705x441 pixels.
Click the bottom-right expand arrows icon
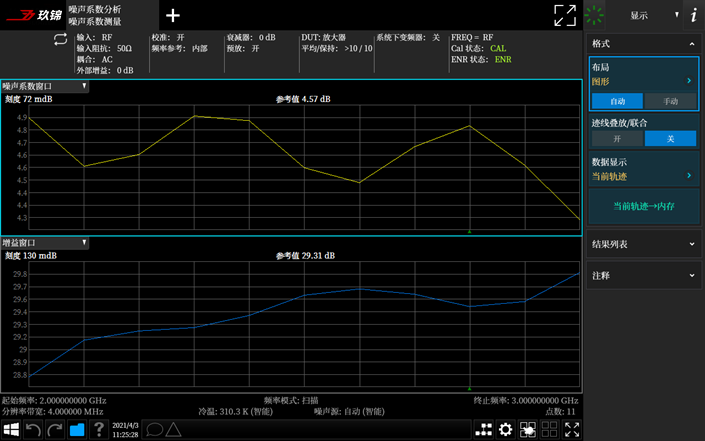coord(571,430)
